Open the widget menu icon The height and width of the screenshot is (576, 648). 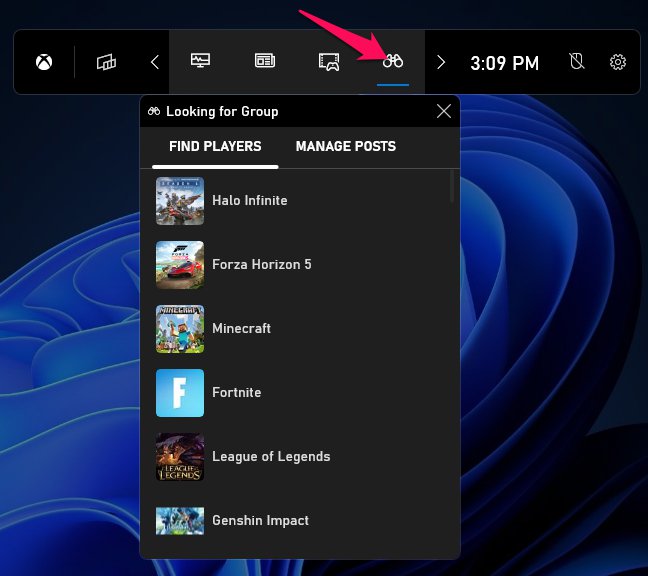[x=106, y=62]
